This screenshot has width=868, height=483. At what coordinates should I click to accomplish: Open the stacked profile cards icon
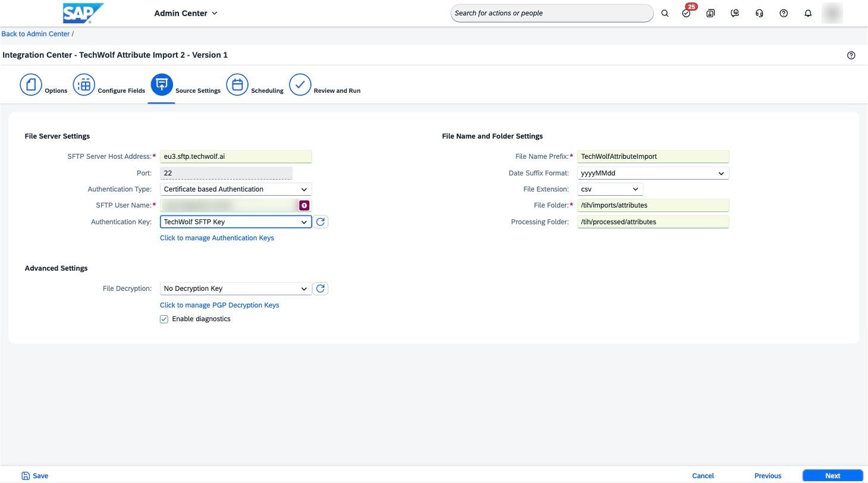710,13
